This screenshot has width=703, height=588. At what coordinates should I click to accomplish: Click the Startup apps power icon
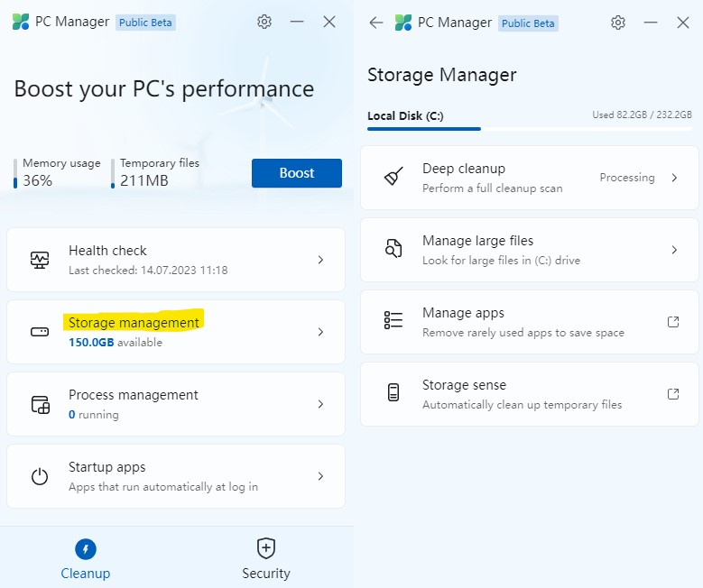(40, 476)
